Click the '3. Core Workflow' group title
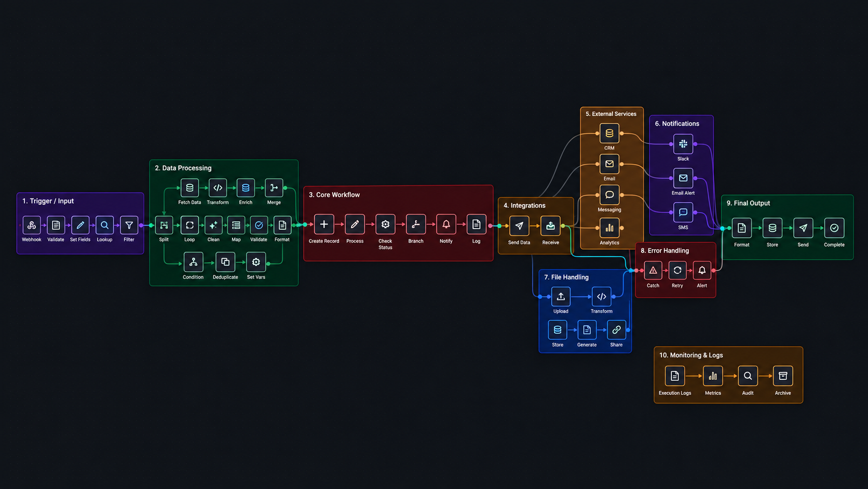The image size is (868, 489). (334, 195)
